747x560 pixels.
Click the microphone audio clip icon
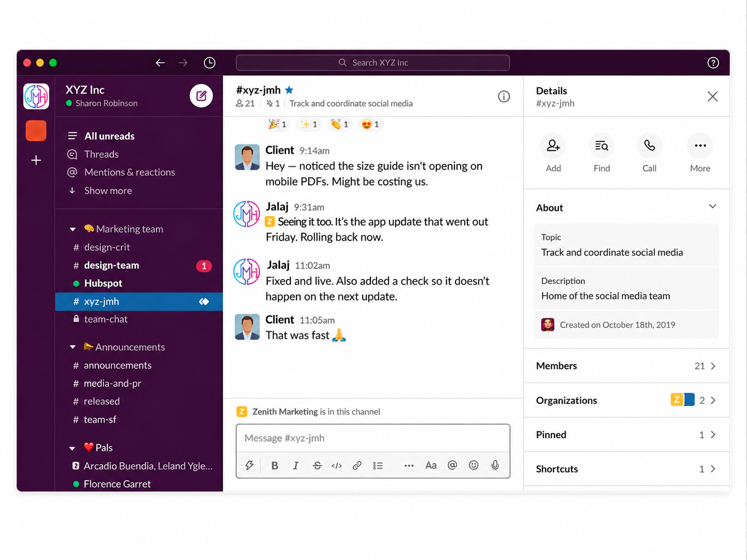(495, 465)
